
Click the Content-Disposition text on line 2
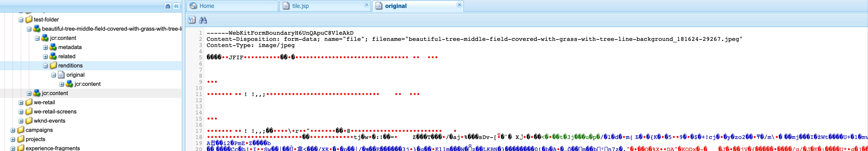[475, 39]
